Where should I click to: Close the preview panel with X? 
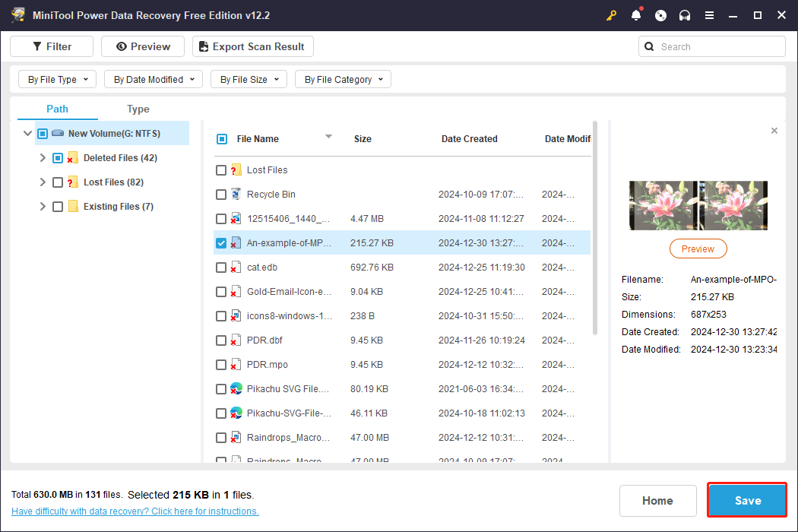click(774, 131)
